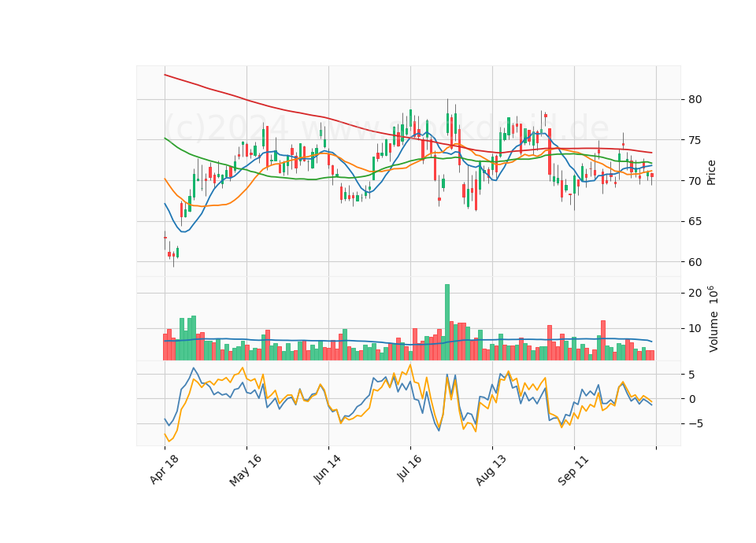Click the Price axis title
756x543 pixels.
point(711,172)
